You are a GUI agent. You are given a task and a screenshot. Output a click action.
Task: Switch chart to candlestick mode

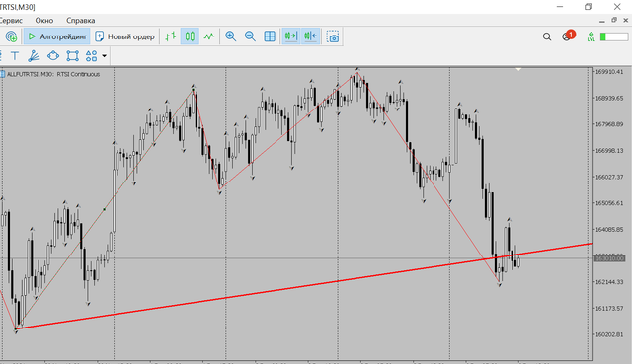(x=190, y=36)
